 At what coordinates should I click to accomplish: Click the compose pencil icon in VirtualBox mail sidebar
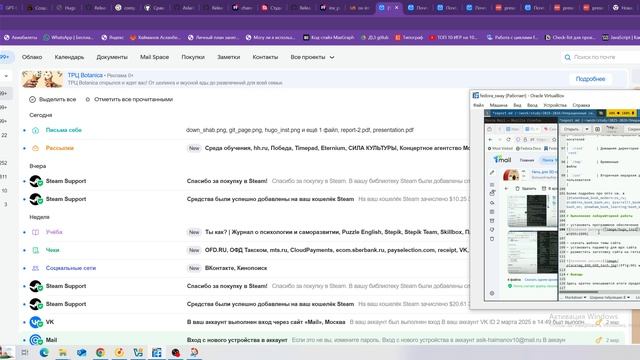click(492, 173)
